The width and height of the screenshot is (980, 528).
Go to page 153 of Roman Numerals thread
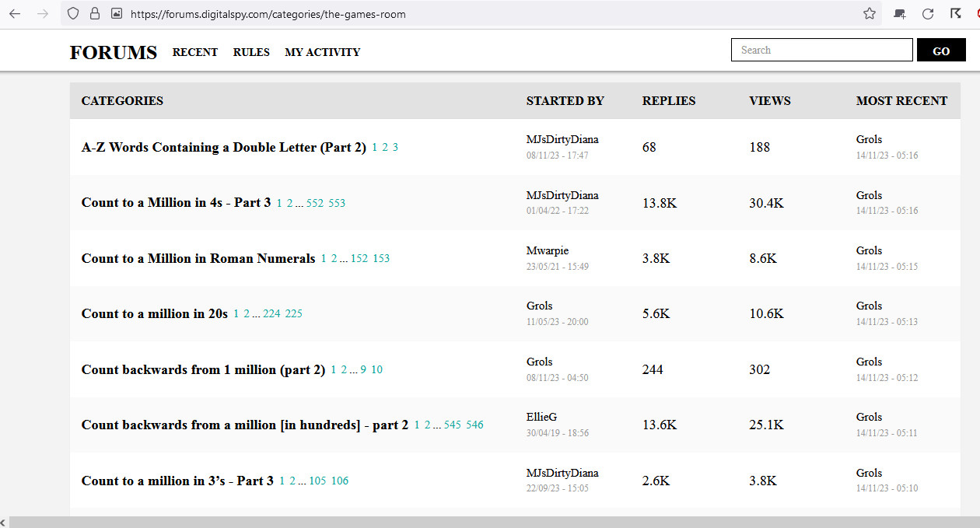coord(381,259)
